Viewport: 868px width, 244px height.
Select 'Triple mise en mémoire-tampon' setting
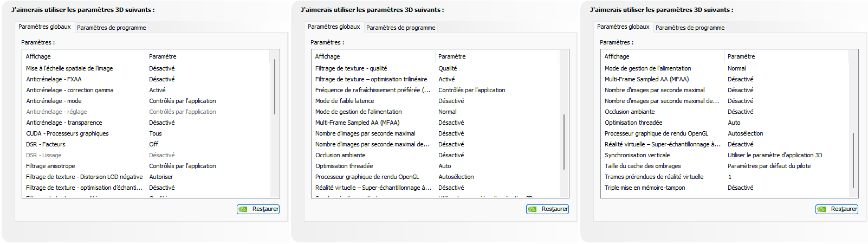click(x=645, y=188)
